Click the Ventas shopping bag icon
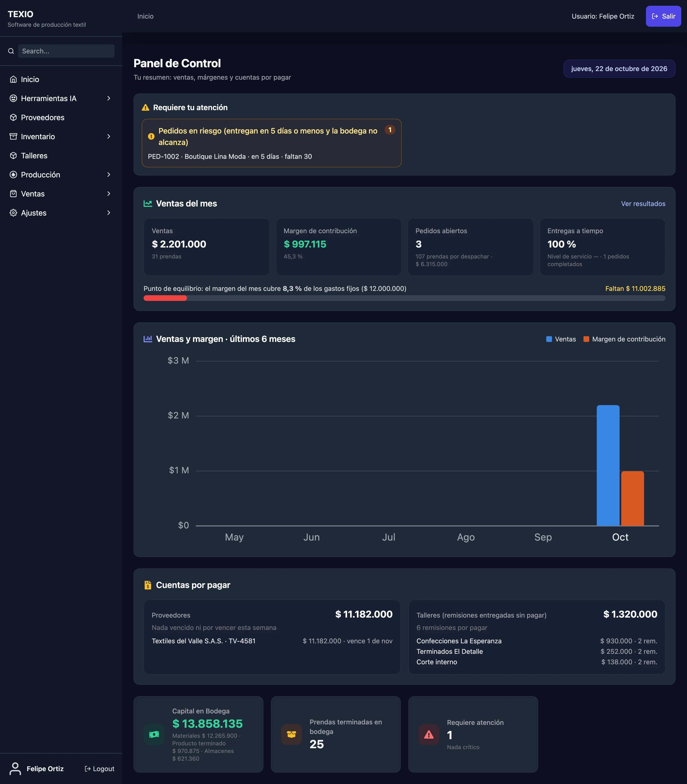 13,194
